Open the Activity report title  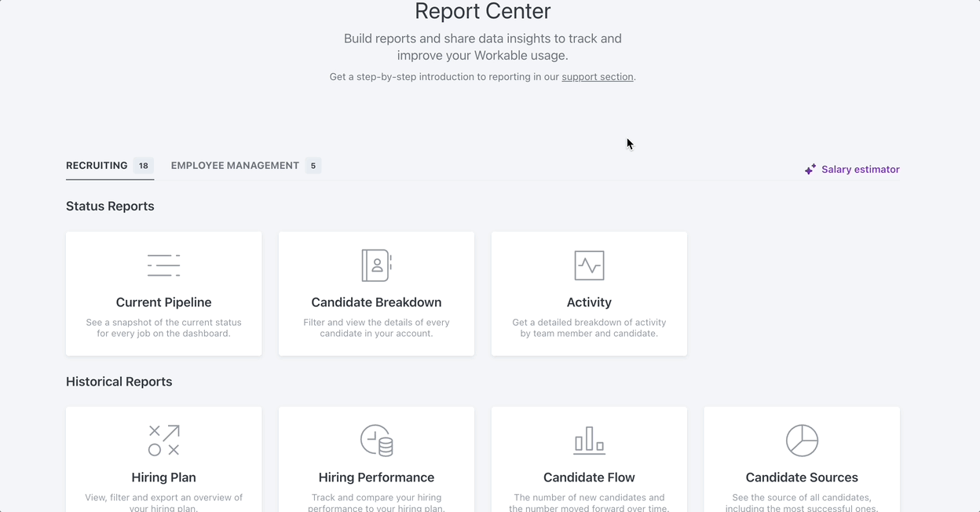tap(589, 302)
